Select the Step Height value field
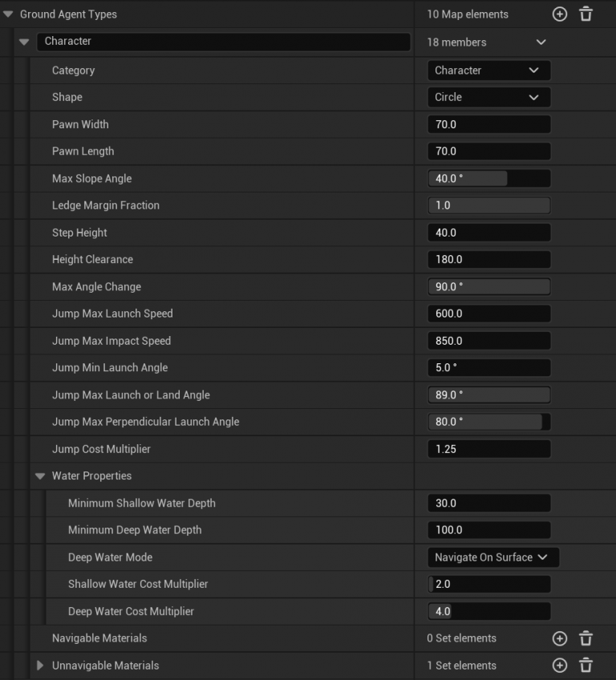 [488, 233]
